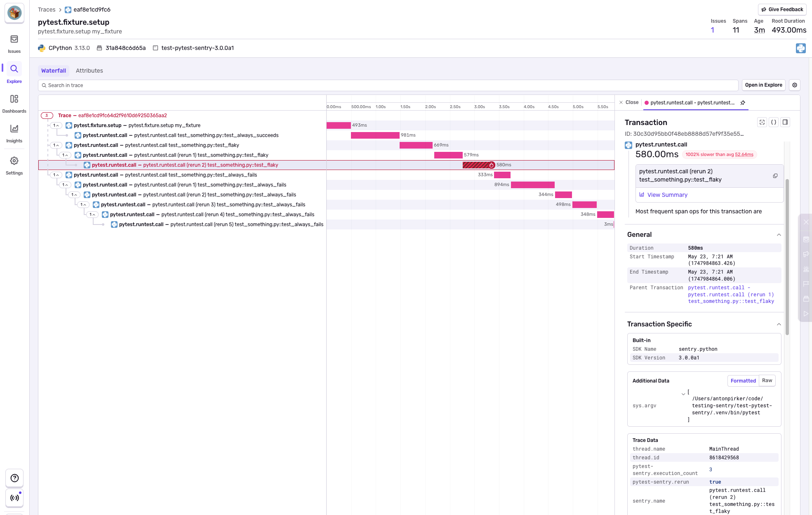Collapse children of the test_always_fails row
812x515 pixels.
tap(56, 175)
